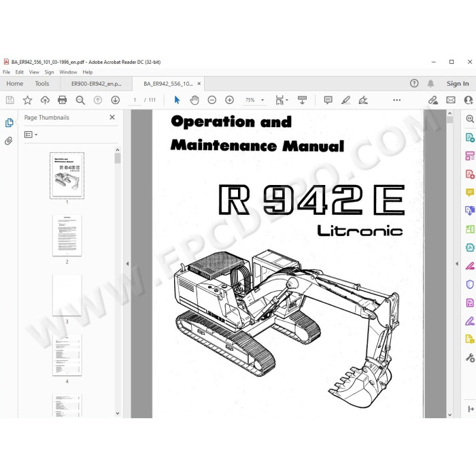476x476 pixels.
Task: Open the Find text magnifier
Action: tap(80, 100)
